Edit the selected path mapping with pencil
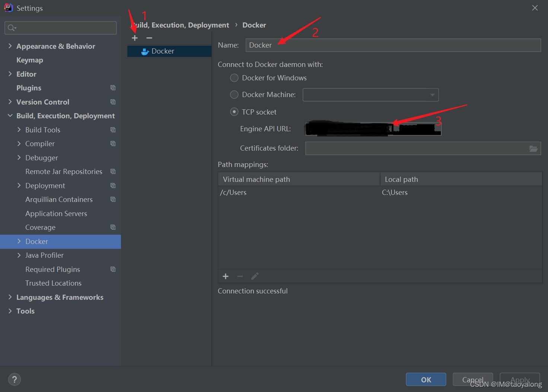548x392 pixels. click(255, 276)
